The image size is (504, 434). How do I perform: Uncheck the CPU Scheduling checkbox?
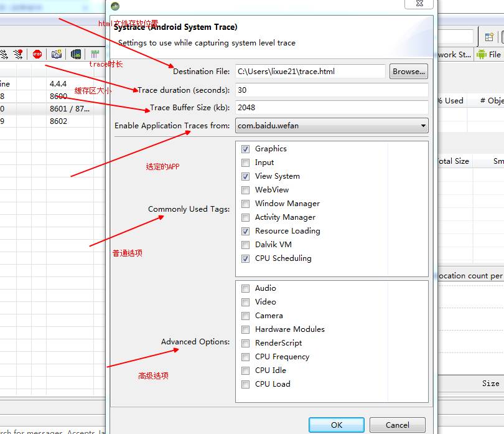pyautogui.click(x=245, y=258)
